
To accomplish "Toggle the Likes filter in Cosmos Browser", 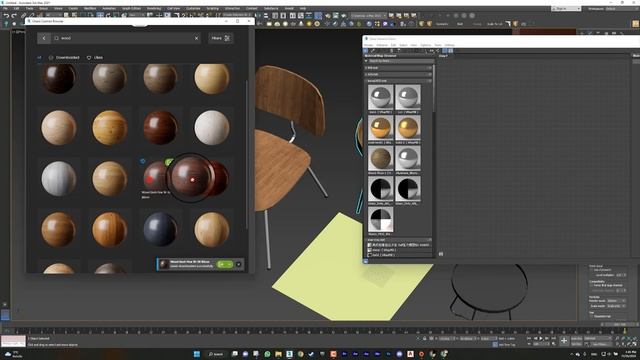I will coord(95,58).
